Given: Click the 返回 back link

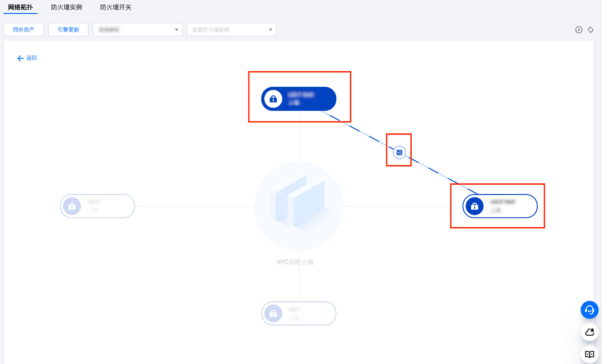Looking at the screenshot, I should coord(27,58).
